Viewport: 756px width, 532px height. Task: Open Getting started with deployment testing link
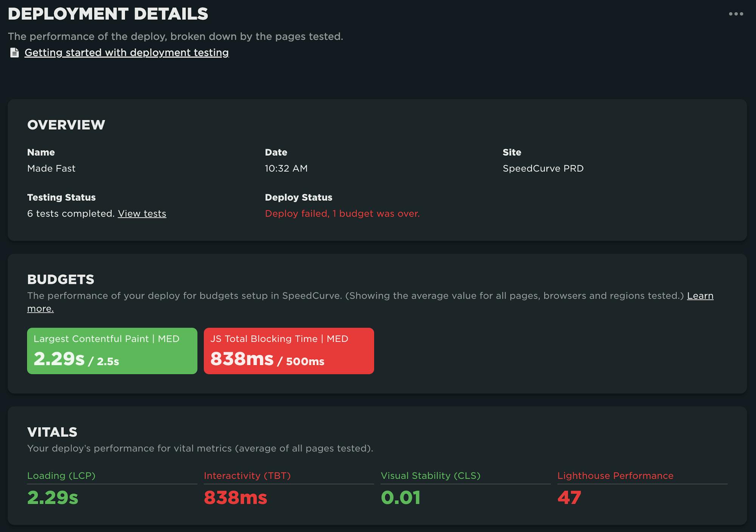click(x=126, y=53)
